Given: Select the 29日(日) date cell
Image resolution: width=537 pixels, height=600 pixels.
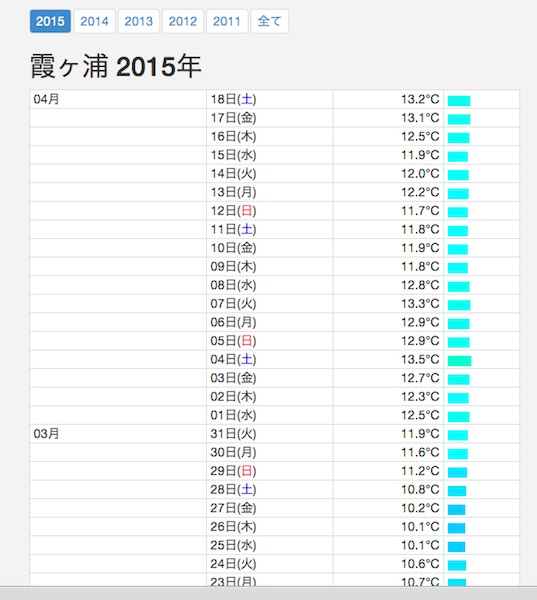Looking at the screenshot, I should pyautogui.click(x=269, y=471).
